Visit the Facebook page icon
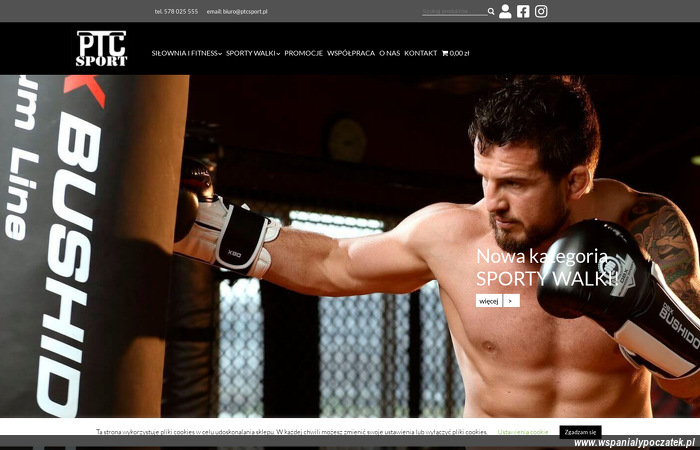Screen dimensions: 700x450 click(x=523, y=11)
